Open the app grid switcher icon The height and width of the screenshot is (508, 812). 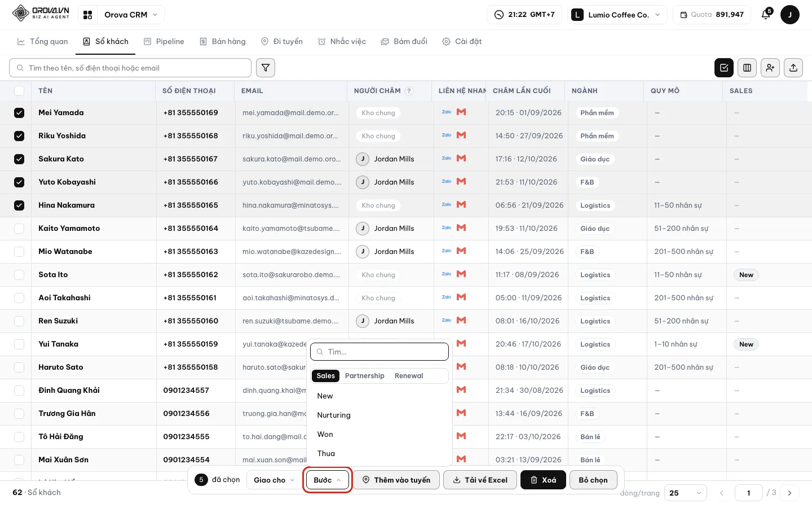point(87,15)
